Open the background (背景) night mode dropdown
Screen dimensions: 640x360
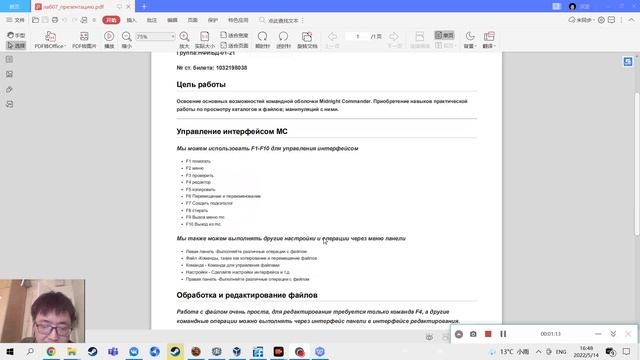(470, 40)
